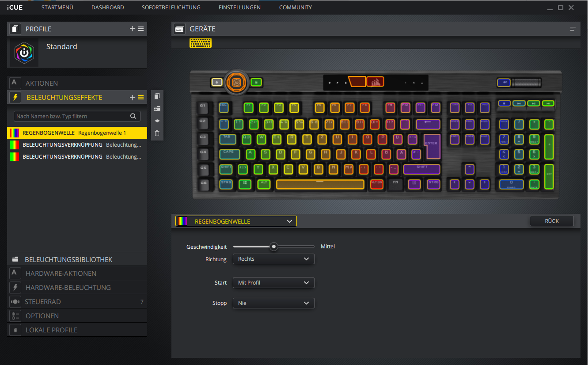Click the TAB key on keyboard

click(x=228, y=139)
